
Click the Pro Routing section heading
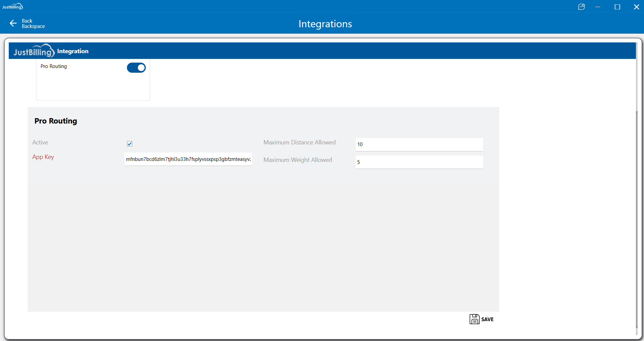[56, 121]
